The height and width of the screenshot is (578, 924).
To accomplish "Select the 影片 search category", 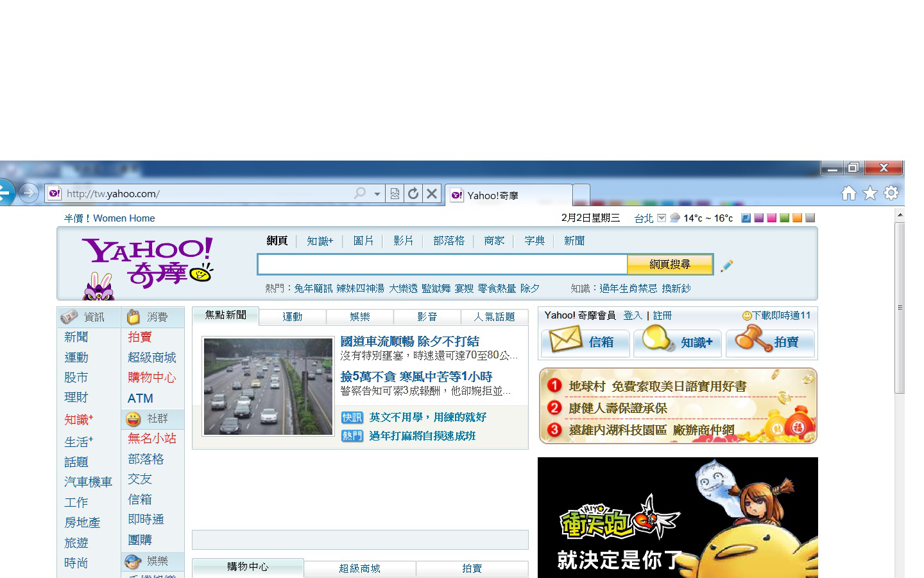I will point(403,241).
